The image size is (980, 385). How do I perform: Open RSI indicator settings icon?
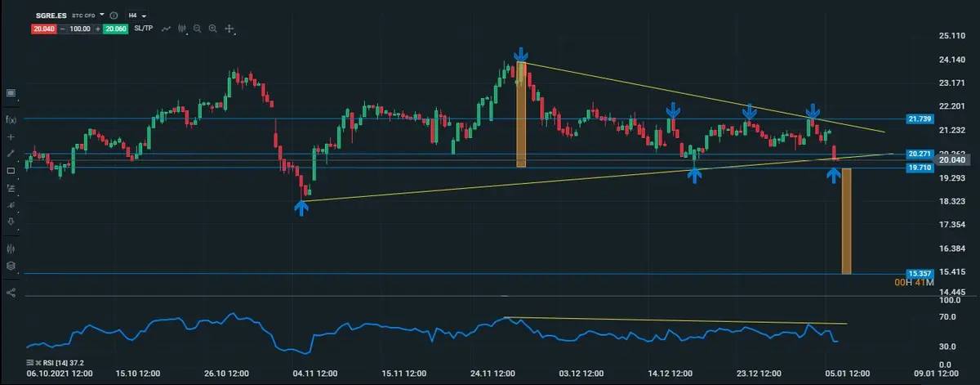(x=30, y=362)
